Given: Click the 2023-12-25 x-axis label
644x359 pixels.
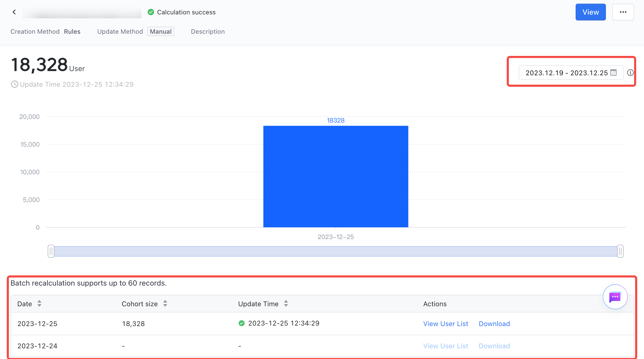Looking at the screenshot, I should coord(336,237).
